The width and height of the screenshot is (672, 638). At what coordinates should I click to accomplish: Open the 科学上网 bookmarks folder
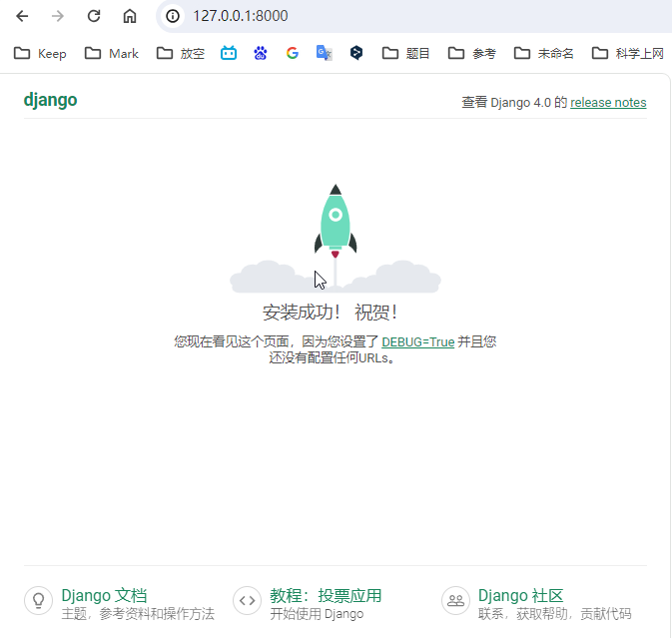pos(628,54)
